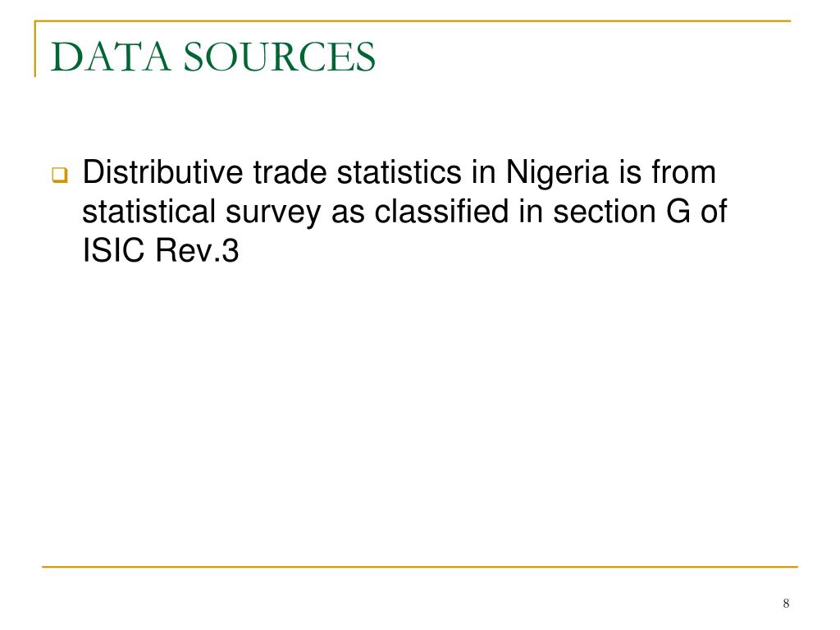Select the word SOURCES in the title
This screenshot has width=840, height=630.
[279, 57]
